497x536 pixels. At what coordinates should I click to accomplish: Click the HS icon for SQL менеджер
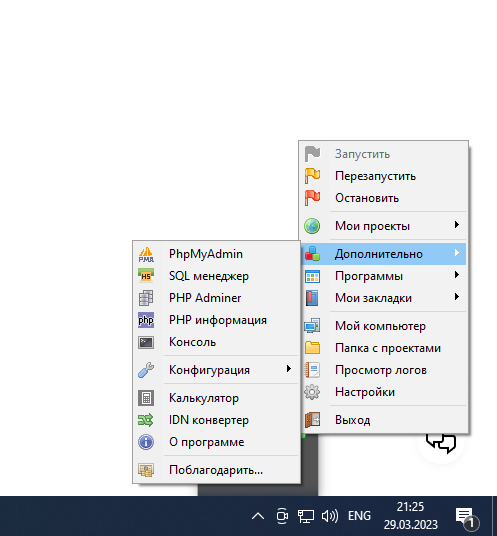click(x=146, y=276)
